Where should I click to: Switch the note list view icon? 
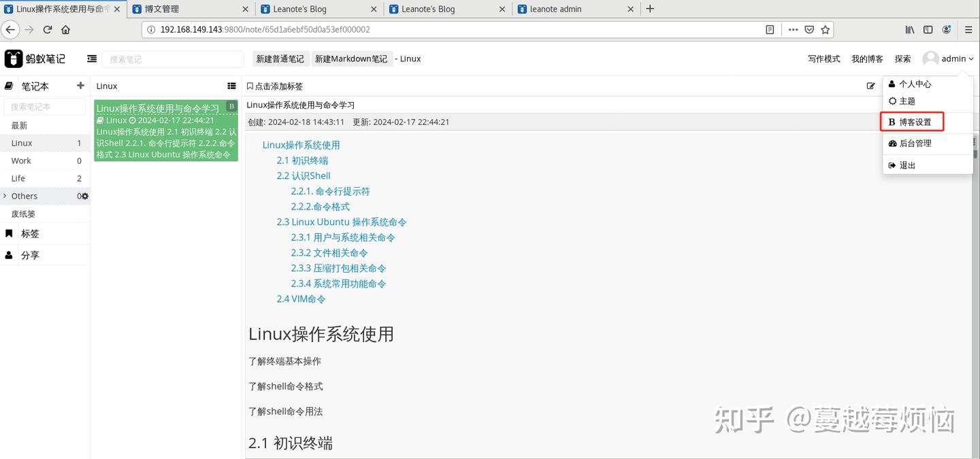pos(231,86)
